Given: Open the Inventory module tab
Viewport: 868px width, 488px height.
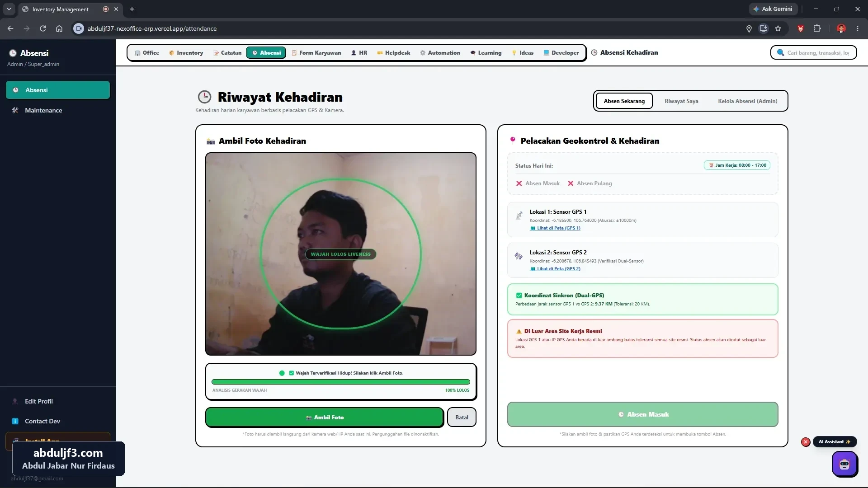Looking at the screenshot, I should pyautogui.click(x=186, y=53).
